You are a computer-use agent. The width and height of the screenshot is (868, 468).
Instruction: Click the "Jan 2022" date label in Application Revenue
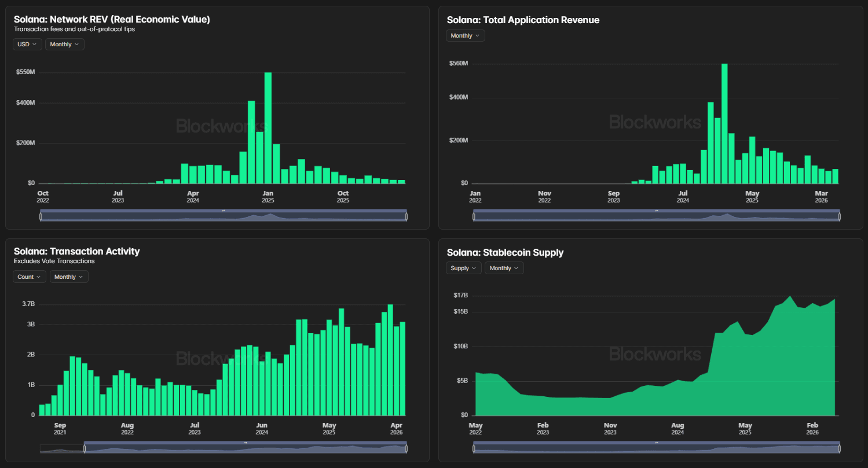pyautogui.click(x=475, y=197)
